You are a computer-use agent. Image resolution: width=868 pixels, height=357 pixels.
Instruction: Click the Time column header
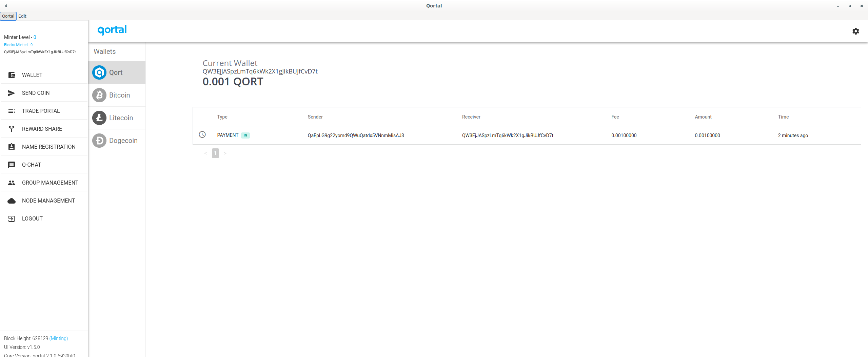coord(783,117)
